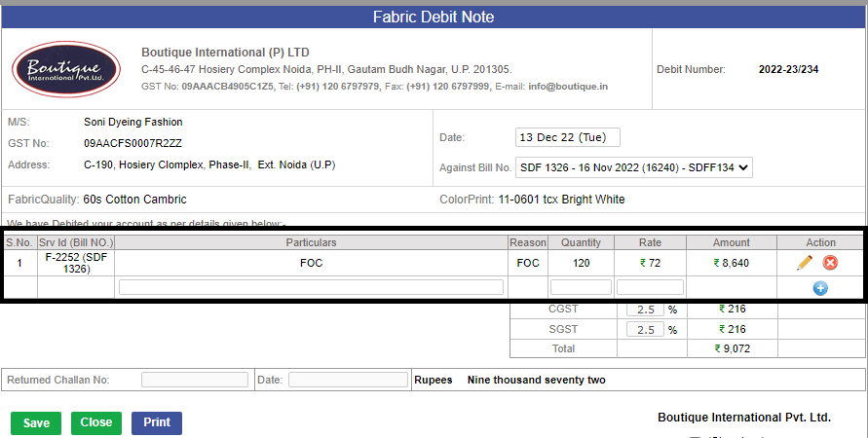Open the Against Bill No. dropdown
This screenshot has height=438, width=868.
point(634,167)
